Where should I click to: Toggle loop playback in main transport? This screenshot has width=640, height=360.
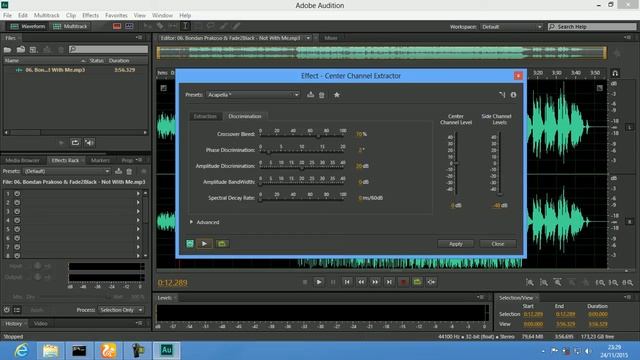417,282
